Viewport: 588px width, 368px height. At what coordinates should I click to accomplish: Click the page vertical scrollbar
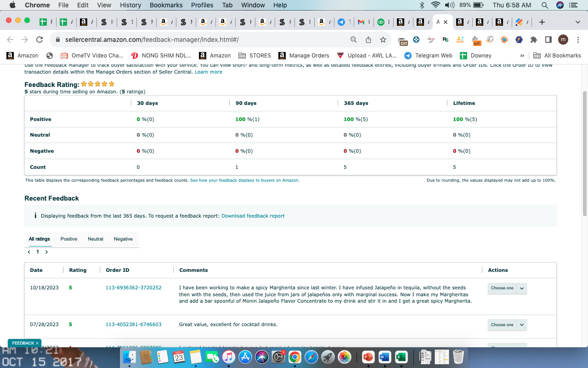584,154
